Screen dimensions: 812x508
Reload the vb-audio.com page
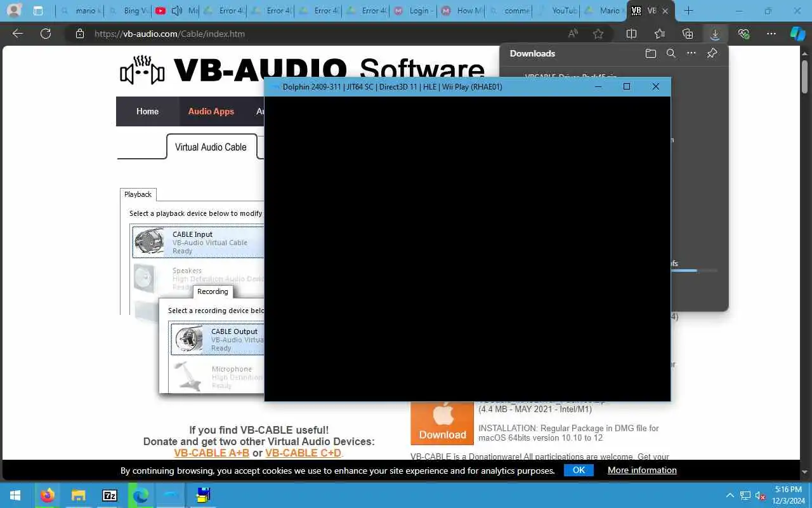pos(46,34)
